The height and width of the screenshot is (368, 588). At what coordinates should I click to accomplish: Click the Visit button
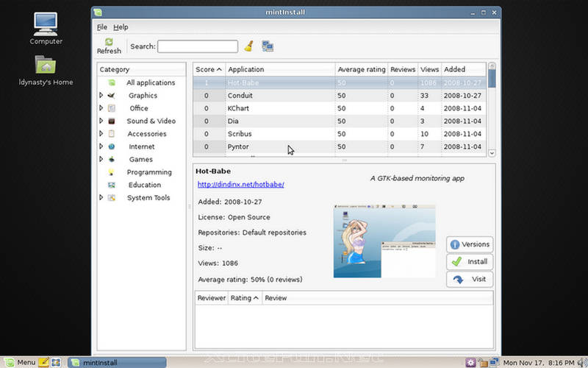[470, 279]
